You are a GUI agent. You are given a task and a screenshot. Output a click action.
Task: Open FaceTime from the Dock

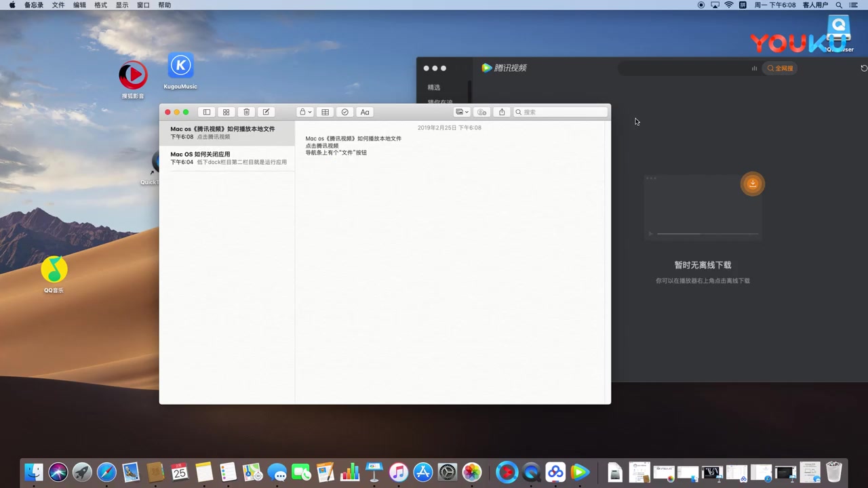(x=301, y=472)
